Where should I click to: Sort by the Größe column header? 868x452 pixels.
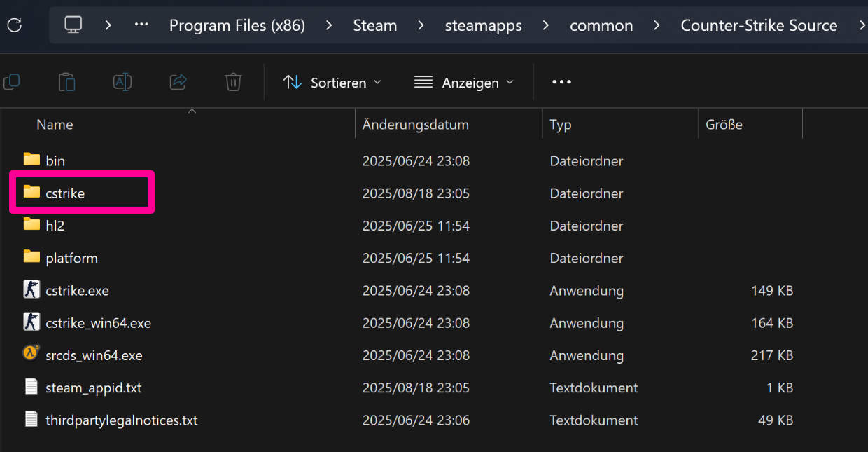[724, 125]
